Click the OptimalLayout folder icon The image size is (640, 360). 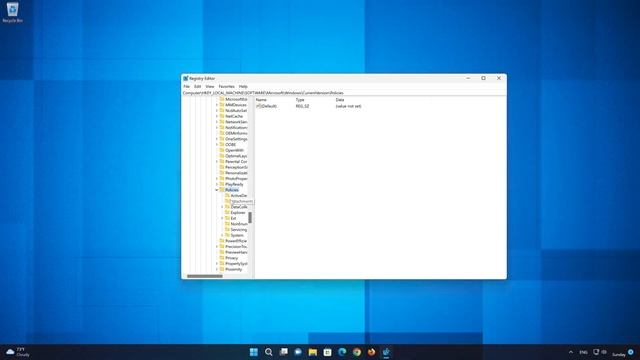tap(222, 156)
